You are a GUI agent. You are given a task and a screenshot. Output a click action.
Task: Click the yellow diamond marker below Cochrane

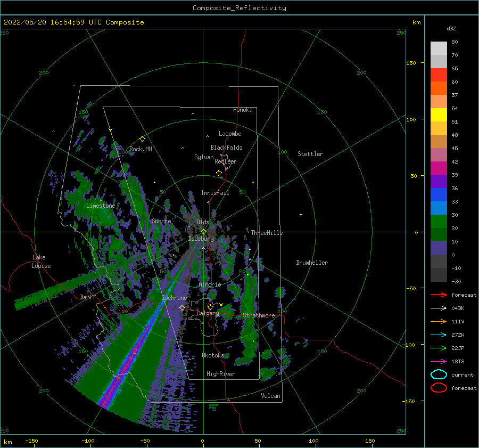[x=182, y=307]
